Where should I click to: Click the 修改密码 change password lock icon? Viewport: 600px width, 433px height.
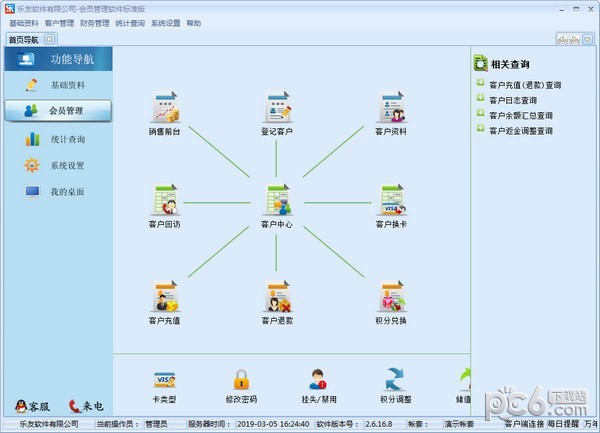tap(241, 380)
